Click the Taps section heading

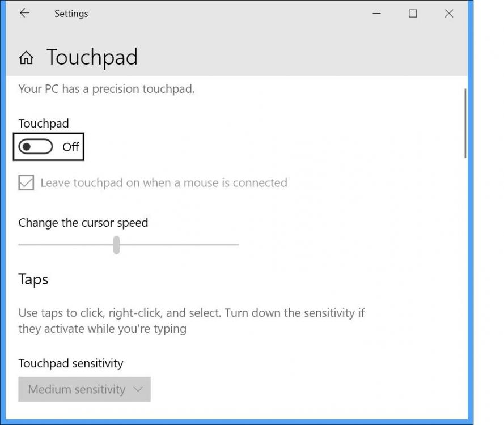(33, 279)
